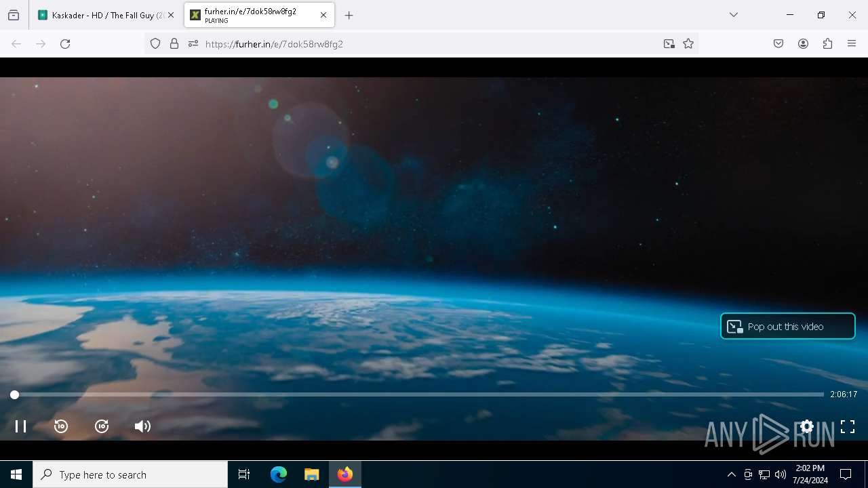
Task: Mute the video volume
Action: pyautogui.click(x=142, y=426)
